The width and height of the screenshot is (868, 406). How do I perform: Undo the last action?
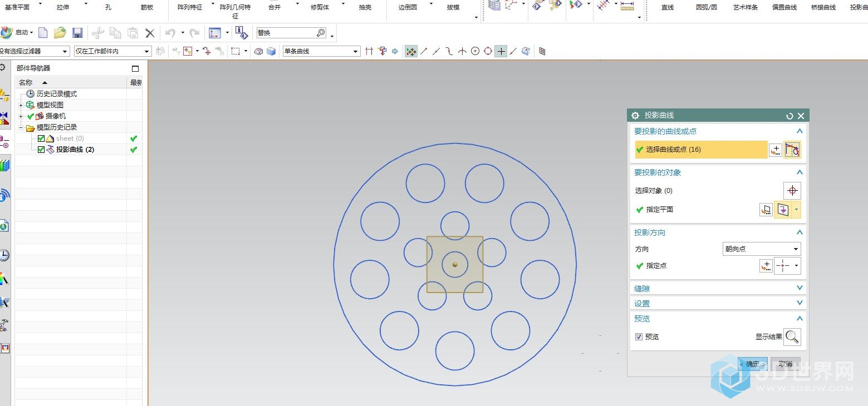point(170,33)
